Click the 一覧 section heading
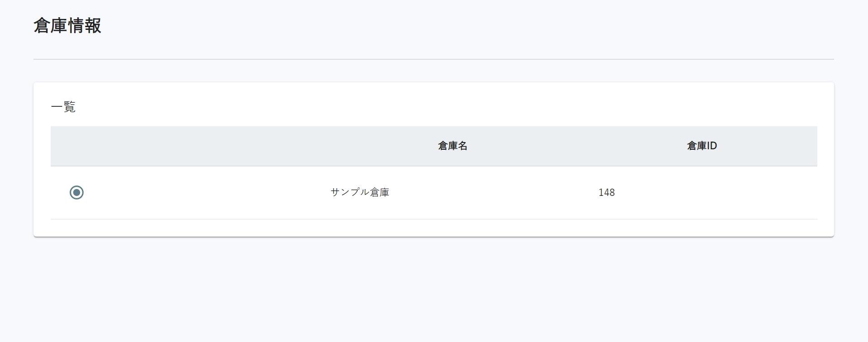The image size is (868, 342). (63, 107)
